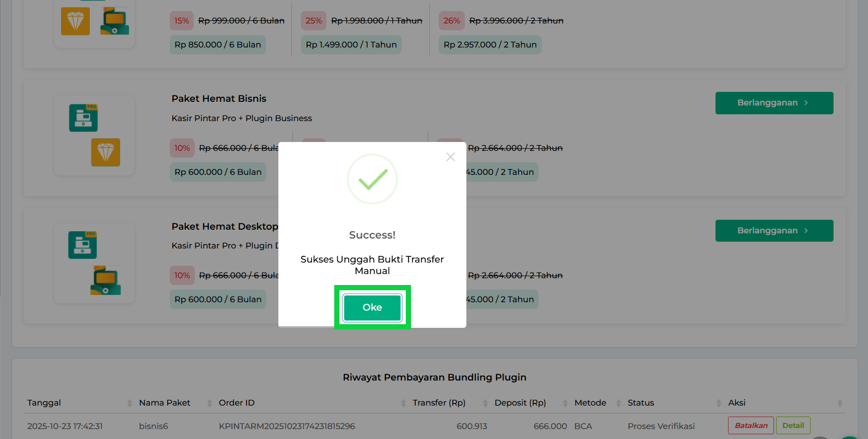Viewport: 868px width, 439px height.
Task: Pick the Rp 2.957.000 / 2 Tahun plan
Action: click(x=490, y=45)
